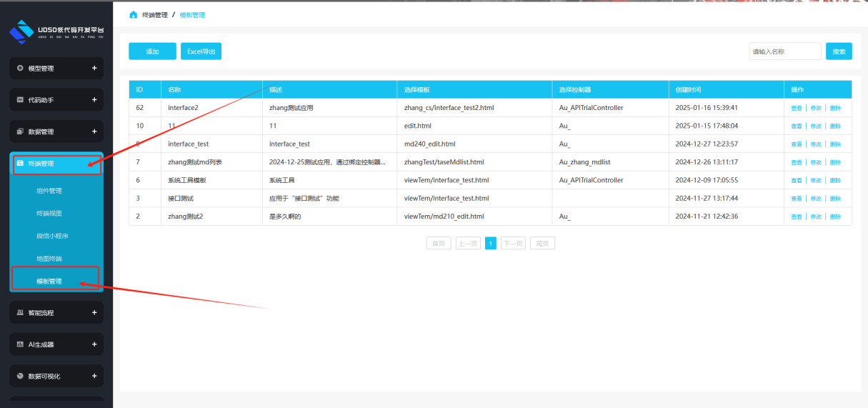Expand 数据管理 menu via plus sign
Screen dimensions: 868x408
click(x=94, y=131)
